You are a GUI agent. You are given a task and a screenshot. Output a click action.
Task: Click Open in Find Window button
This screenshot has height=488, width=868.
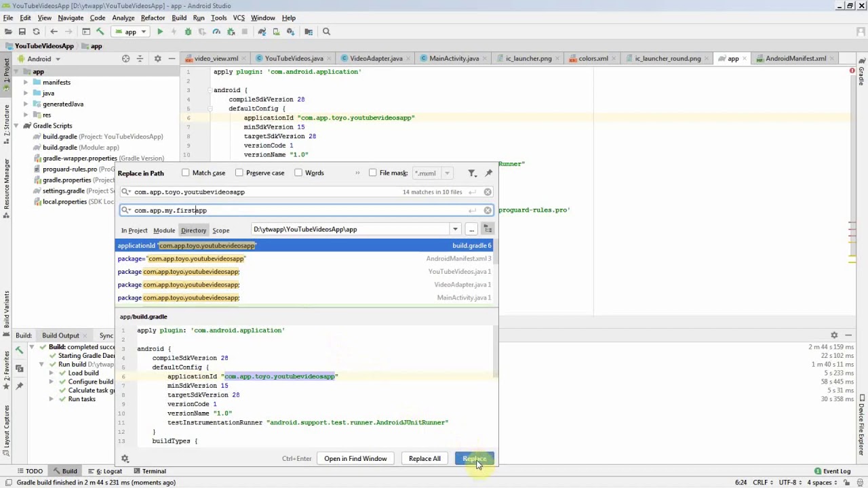click(355, 459)
